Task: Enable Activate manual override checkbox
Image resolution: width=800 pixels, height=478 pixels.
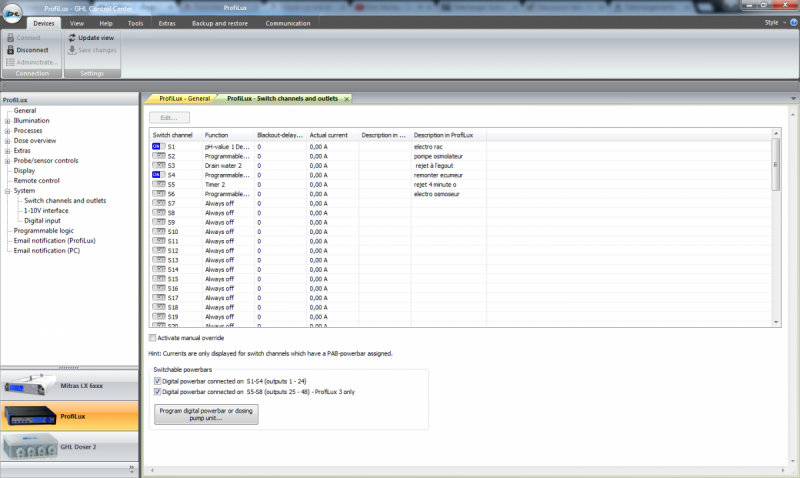Action: [x=153, y=338]
